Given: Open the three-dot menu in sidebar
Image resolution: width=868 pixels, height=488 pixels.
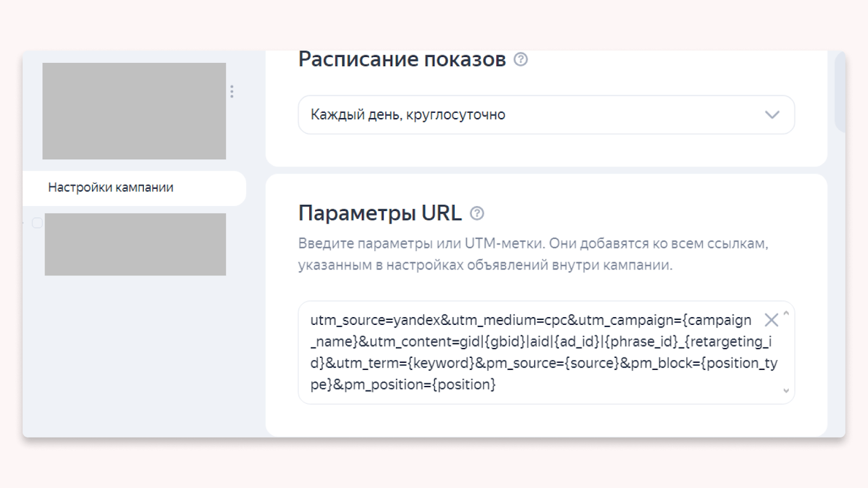Looking at the screenshot, I should click(232, 91).
